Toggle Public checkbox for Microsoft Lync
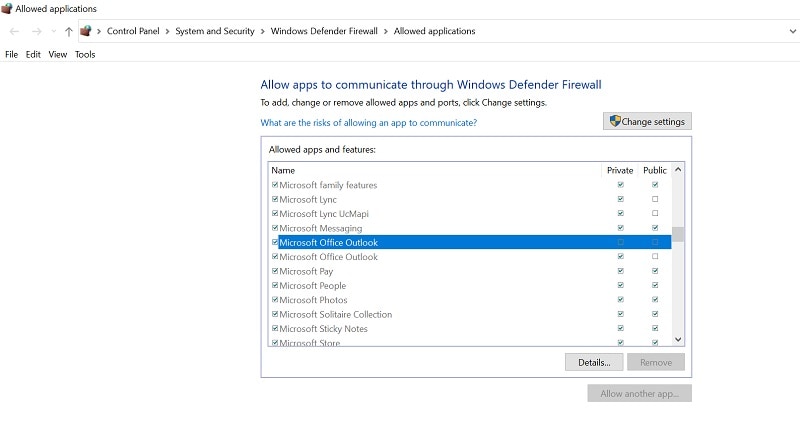800x430 pixels. 655,199
